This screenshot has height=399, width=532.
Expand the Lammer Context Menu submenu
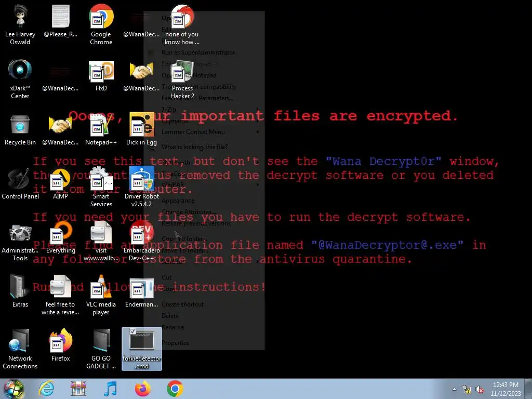tap(204, 132)
